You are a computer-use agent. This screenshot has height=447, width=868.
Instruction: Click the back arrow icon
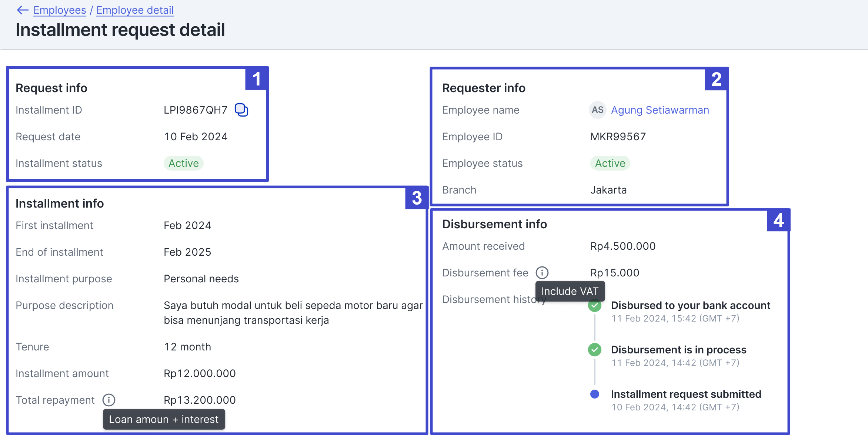pos(22,10)
